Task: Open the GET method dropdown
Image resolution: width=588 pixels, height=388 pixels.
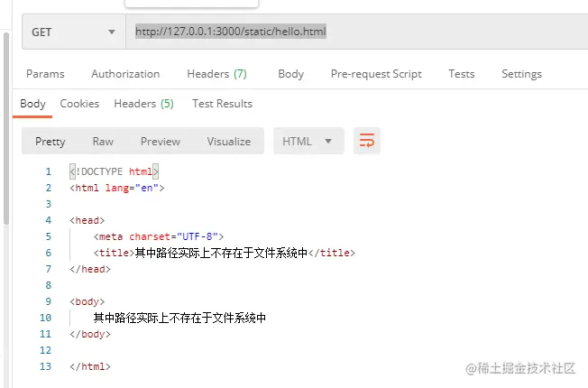Action: [x=74, y=32]
